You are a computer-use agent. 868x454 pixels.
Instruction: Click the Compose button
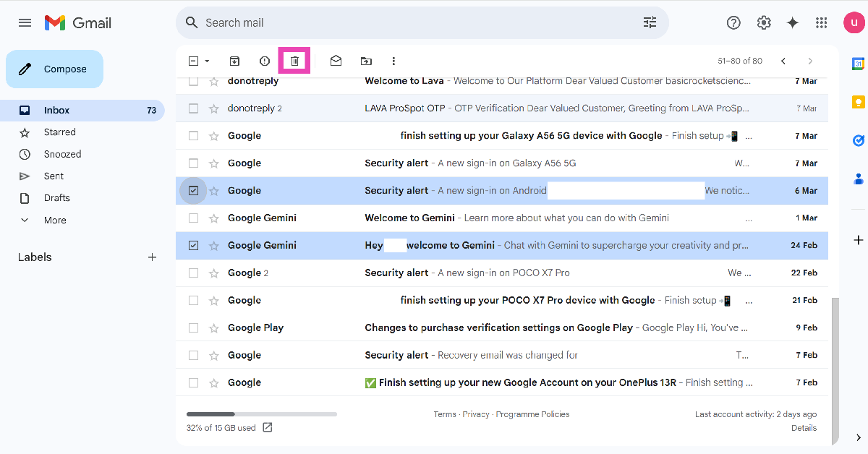(x=55, y=69)
